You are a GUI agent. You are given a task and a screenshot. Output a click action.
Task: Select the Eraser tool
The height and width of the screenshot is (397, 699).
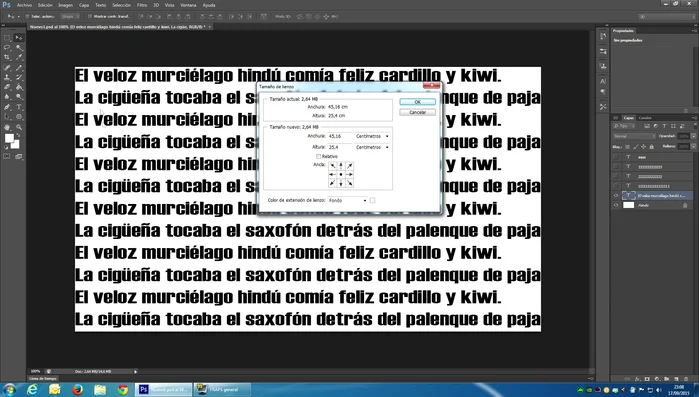point(7,87)
